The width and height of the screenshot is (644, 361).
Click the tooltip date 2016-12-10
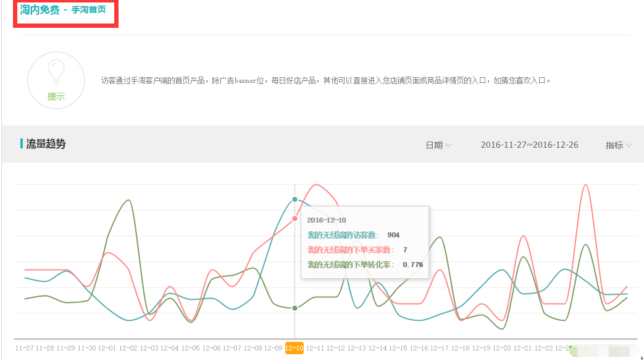[x=327, y=220]
